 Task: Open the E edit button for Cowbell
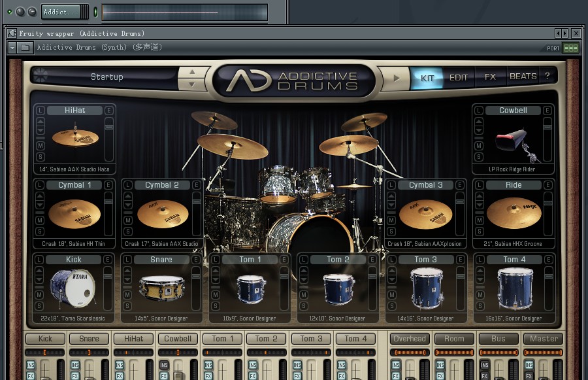click(x=547, y=111)
